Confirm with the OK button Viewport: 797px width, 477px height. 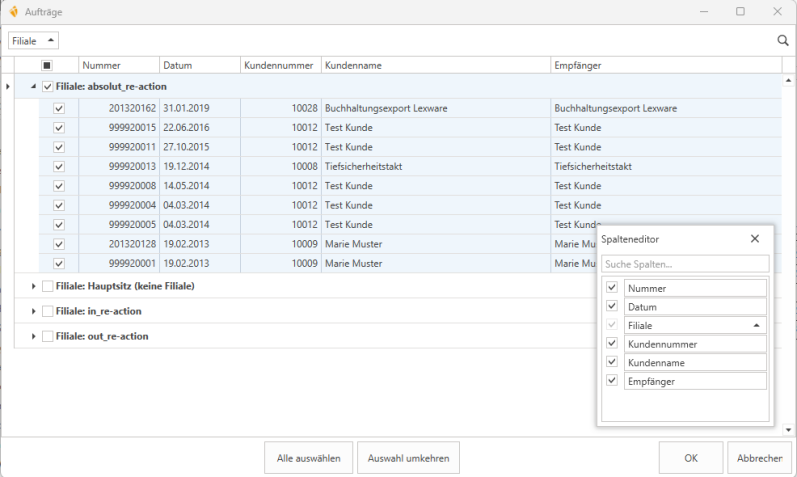(690, 458)
